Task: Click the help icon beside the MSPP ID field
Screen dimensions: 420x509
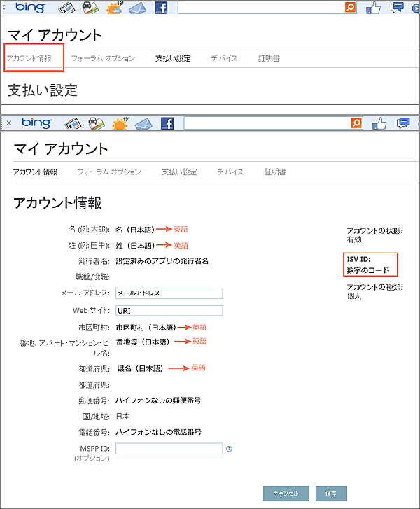Action: pyautogui.click(x=229, y=449)
